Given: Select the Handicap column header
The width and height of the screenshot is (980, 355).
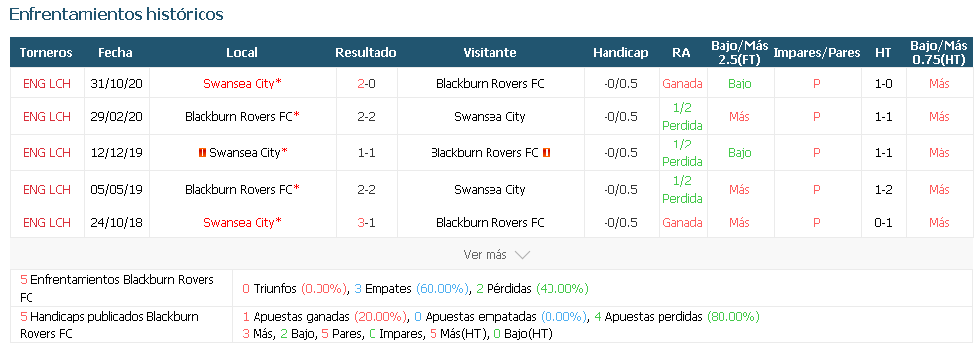Looking at the screenshot, I should 620,52.
